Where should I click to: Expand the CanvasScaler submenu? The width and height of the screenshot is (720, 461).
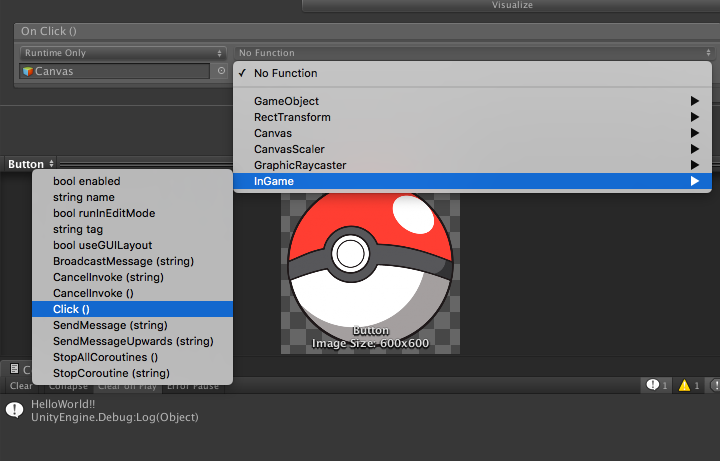472,149
